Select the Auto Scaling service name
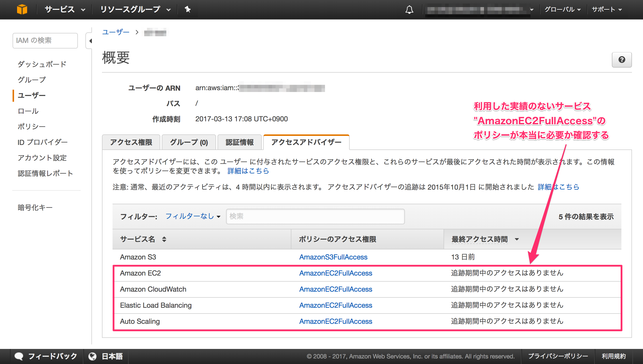This screenshot has height=364, width=643. point(140,321)
